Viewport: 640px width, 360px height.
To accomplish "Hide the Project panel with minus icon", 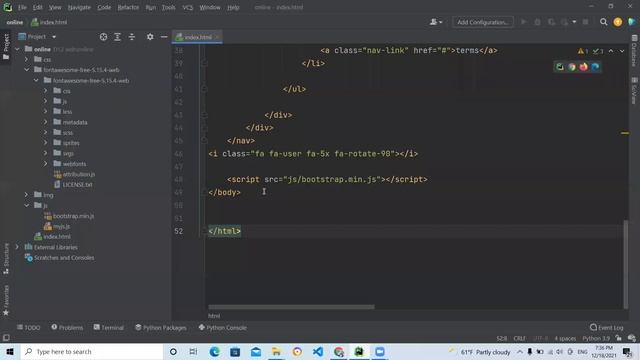I will (164, 37).
